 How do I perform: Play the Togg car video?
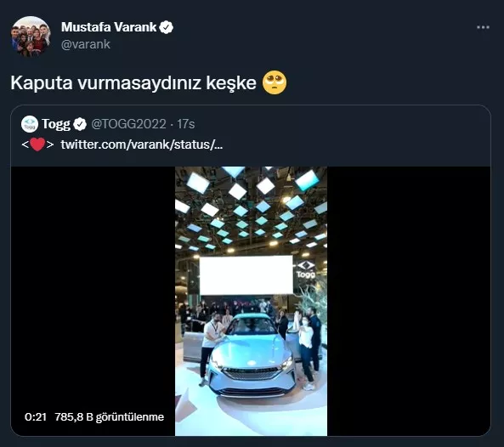(x=251, y=301)
